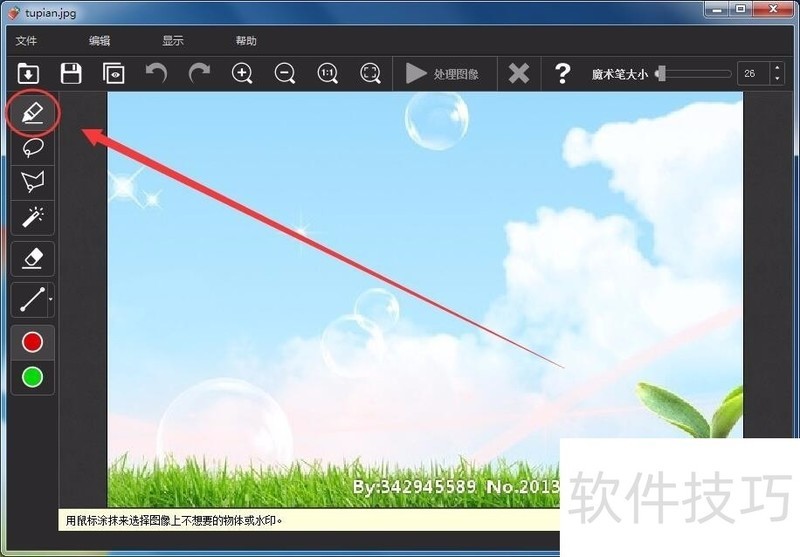Decrease brush size with the down stepper
Screen dimensions: 800x557
[777, 79]
